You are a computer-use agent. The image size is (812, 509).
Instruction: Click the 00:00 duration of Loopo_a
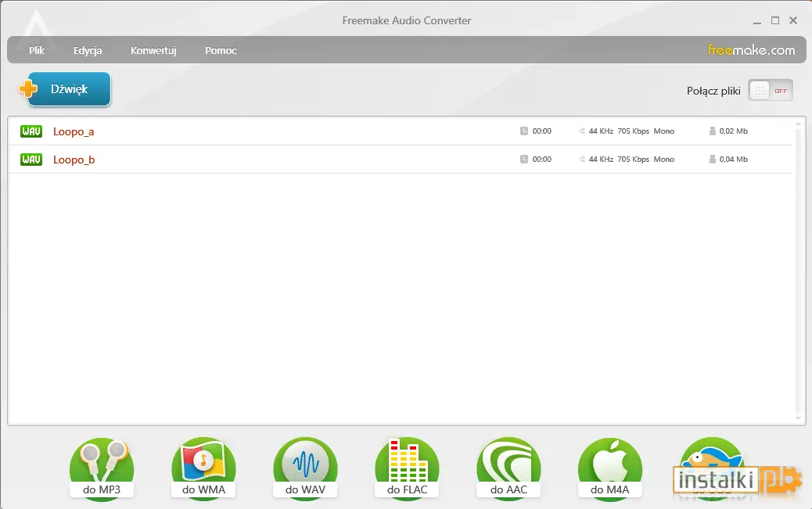(541, 131)
